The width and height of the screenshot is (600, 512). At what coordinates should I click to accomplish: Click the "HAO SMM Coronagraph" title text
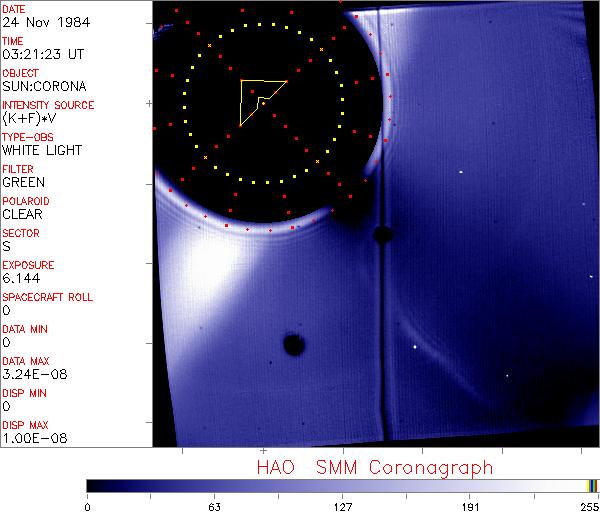[375, 467]
